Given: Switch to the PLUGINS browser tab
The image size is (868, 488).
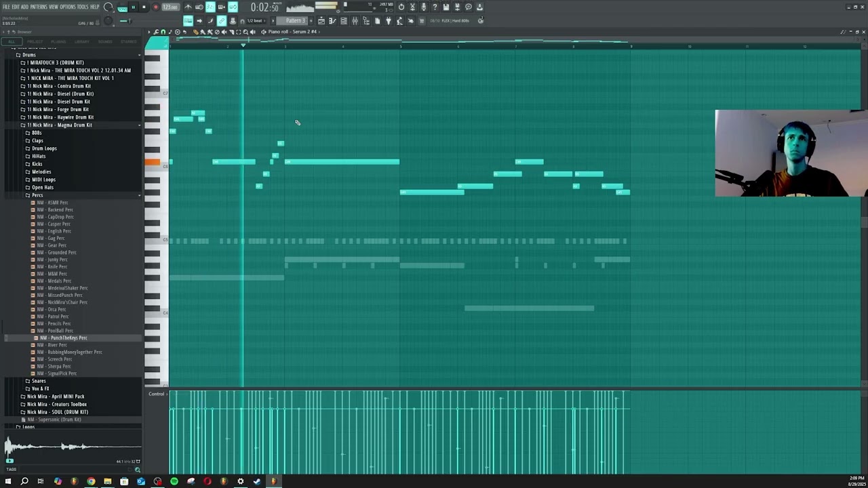Looking at the screenshot, I should click(x=58, y=41).
